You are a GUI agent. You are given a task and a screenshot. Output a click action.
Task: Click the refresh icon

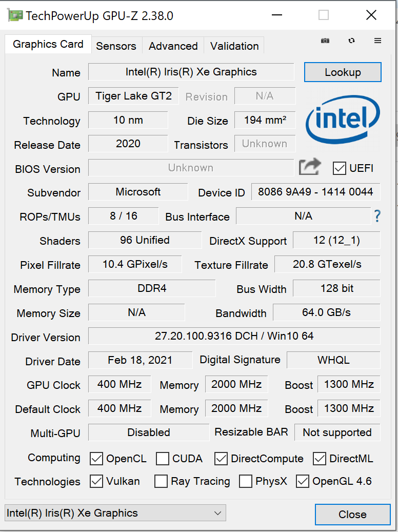(351, 41)
